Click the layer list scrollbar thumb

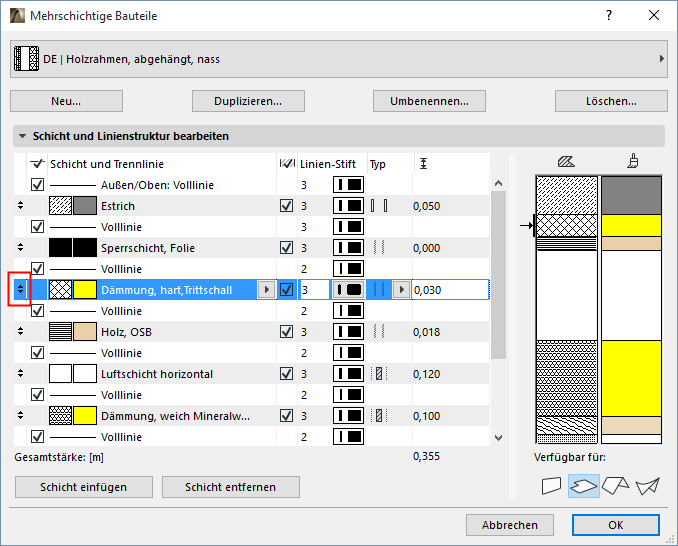coord(499,275)
